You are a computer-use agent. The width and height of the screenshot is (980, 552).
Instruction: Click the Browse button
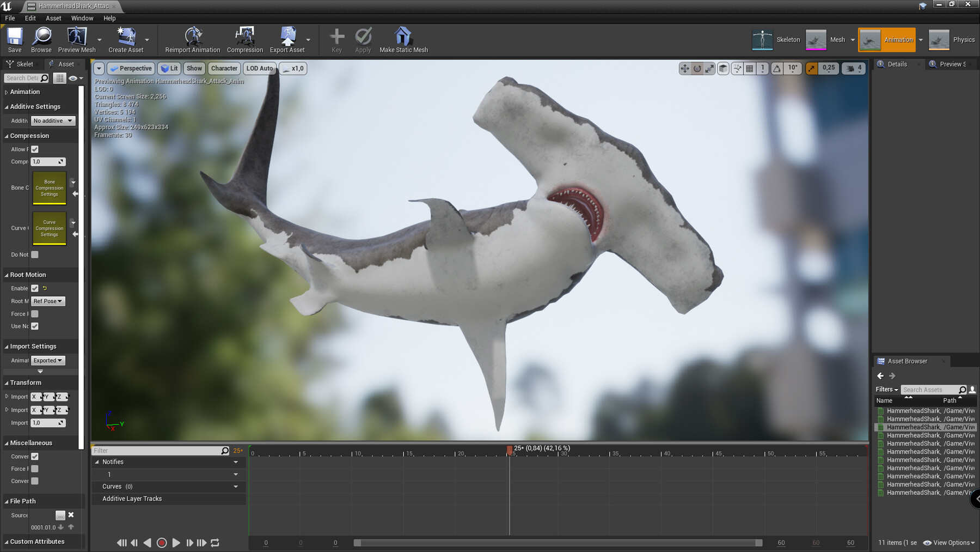41,39
